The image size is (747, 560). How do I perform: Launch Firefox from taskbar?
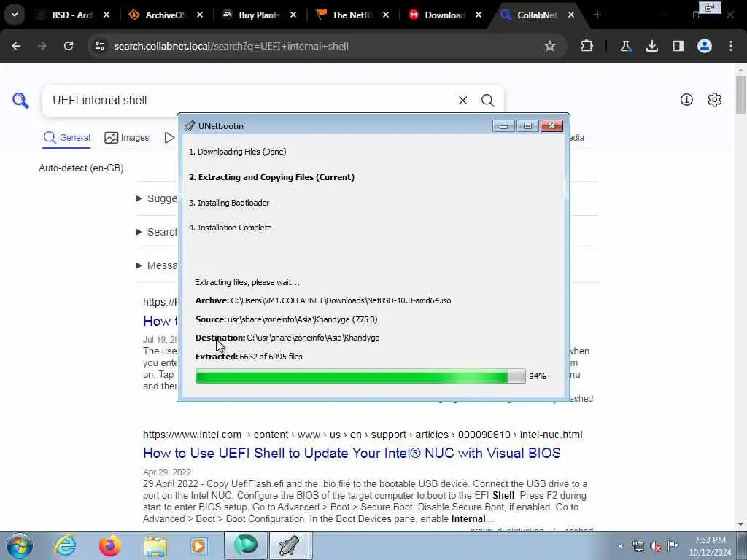click(109, 545)
